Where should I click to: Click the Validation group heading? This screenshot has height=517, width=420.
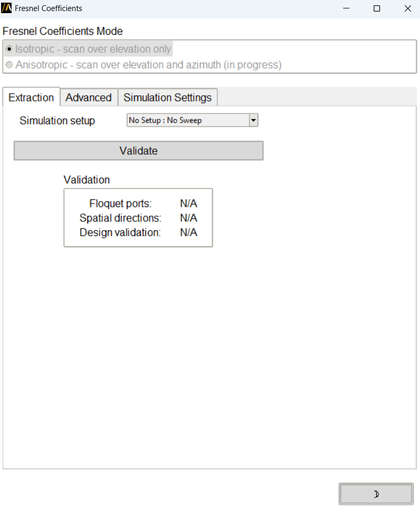[87, 180]
